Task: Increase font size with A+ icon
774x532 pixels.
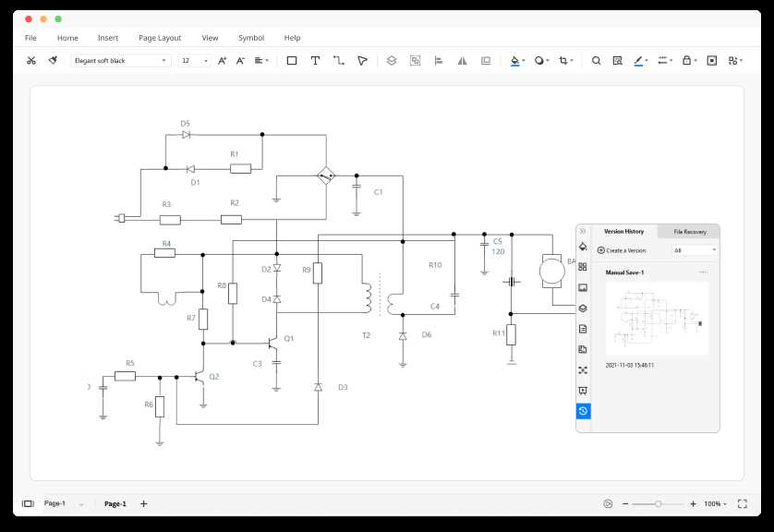Action: 222,61
